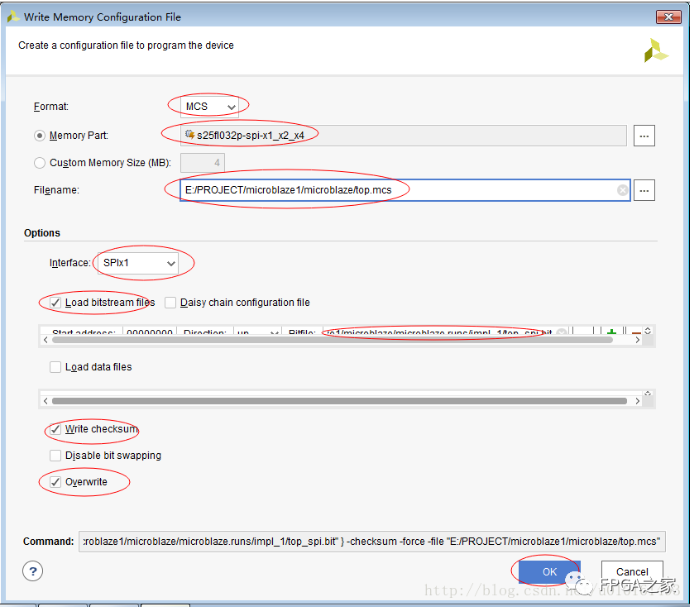The image size is (699, 616).
Task: Click into the Filename input field
Action: tap(405, 190)
